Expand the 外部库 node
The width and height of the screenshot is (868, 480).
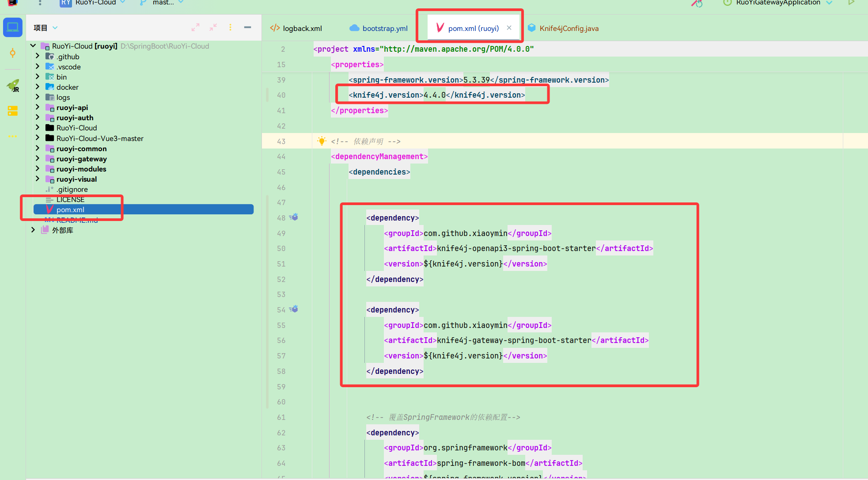coord(33,229)
